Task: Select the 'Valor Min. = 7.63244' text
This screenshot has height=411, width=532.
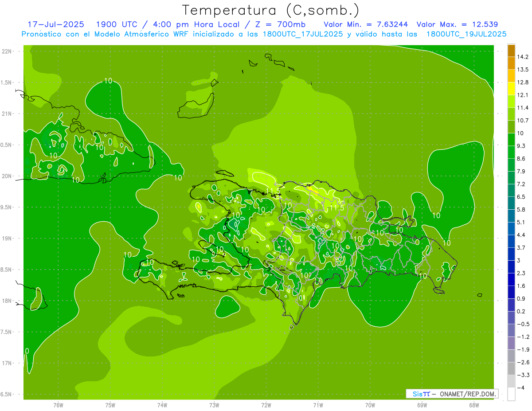Action: (366, 24)
